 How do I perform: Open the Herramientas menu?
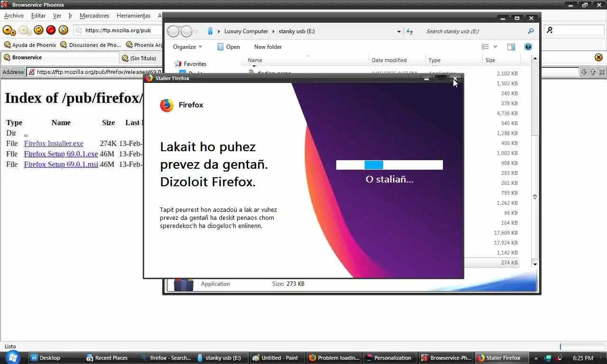pyautogui.click(x=133, y=16)
